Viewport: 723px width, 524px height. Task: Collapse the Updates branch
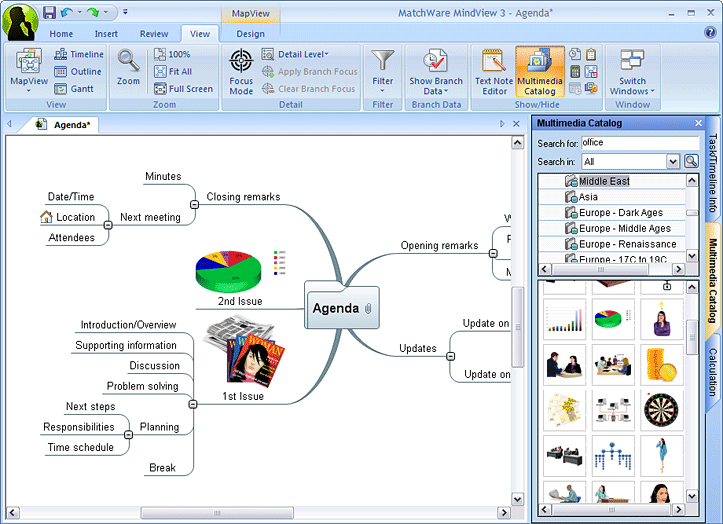(450, 356)
